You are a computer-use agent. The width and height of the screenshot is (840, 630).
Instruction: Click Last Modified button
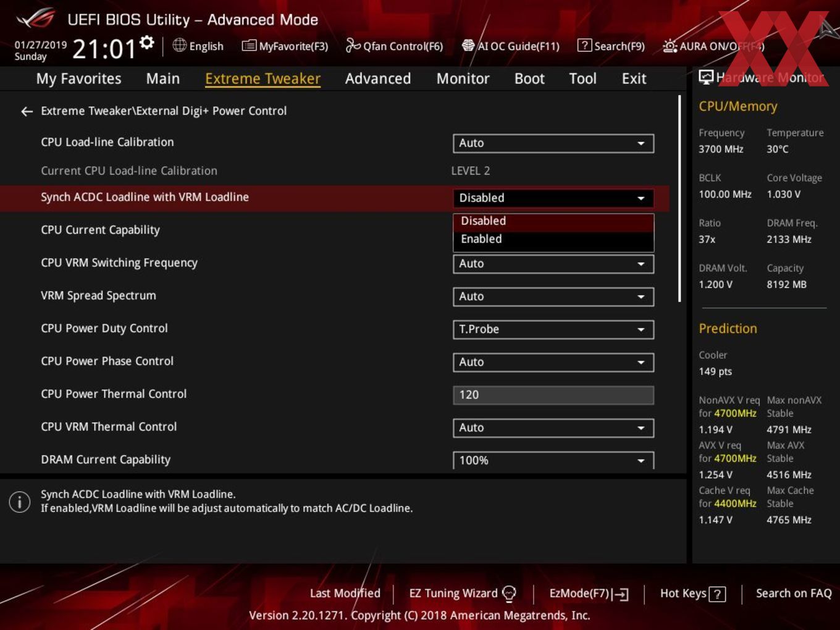pos(345,593)
